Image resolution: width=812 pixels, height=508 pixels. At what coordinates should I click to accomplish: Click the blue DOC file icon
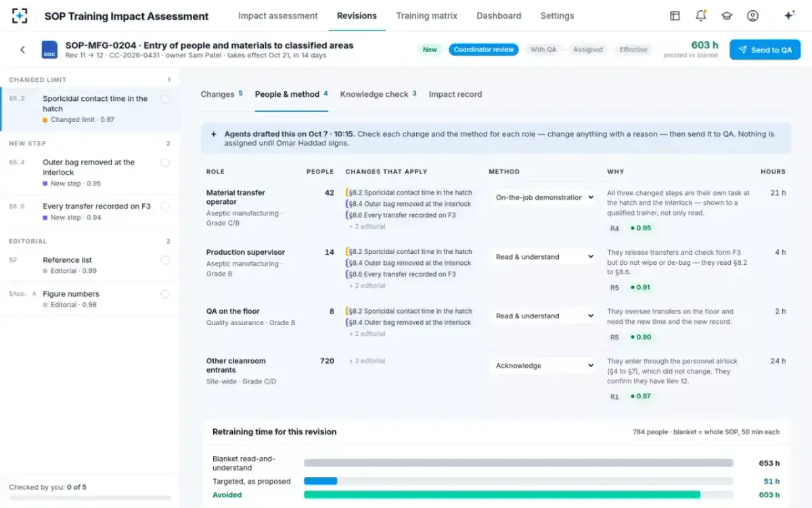(x=49, y=49)
